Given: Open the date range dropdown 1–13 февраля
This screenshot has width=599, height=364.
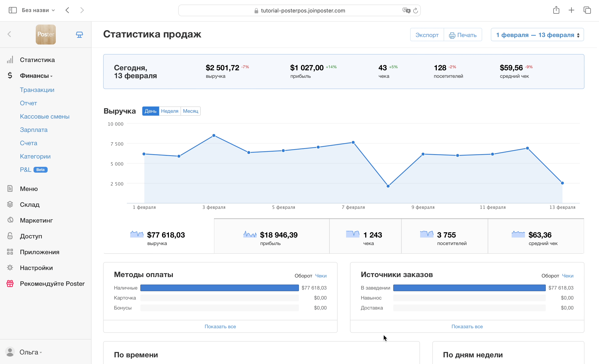Looking at the screenshot, I should [x=537, y=35].
